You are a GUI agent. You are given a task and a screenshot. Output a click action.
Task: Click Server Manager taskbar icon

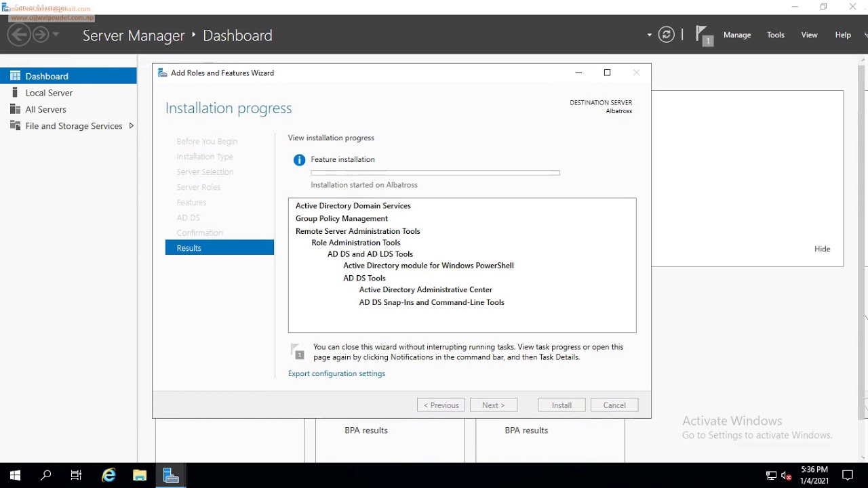(171, 476)
